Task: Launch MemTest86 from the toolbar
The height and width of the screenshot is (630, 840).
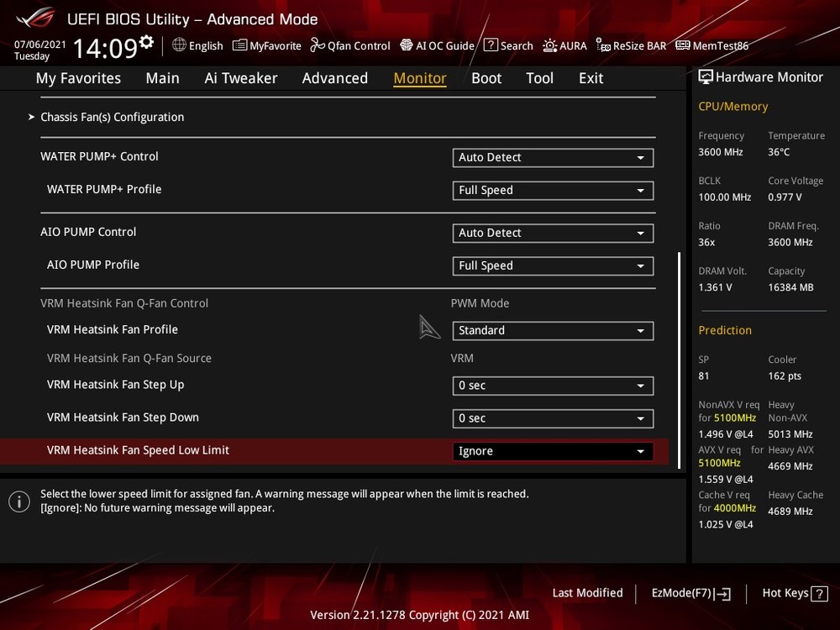Action: pos(711,45)
